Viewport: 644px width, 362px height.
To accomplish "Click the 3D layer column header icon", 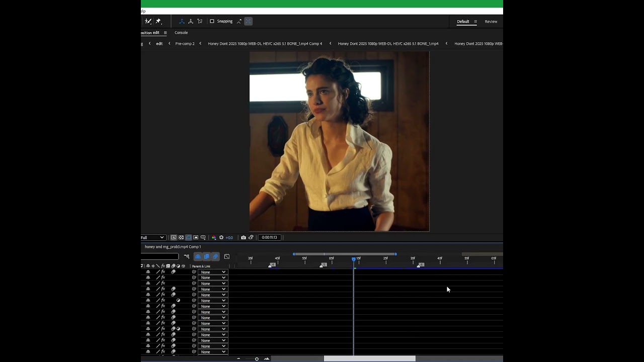I will (x=183, y=266).
